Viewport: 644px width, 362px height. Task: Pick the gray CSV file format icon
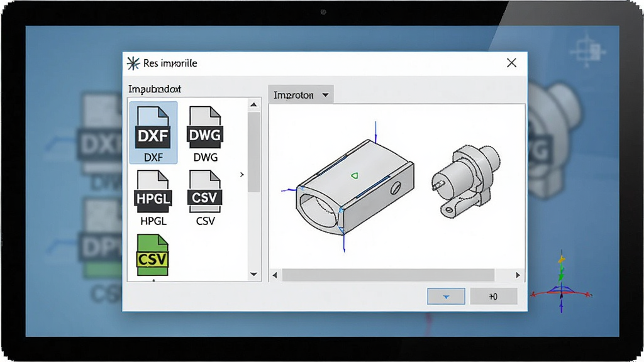(x=206, y=197)
